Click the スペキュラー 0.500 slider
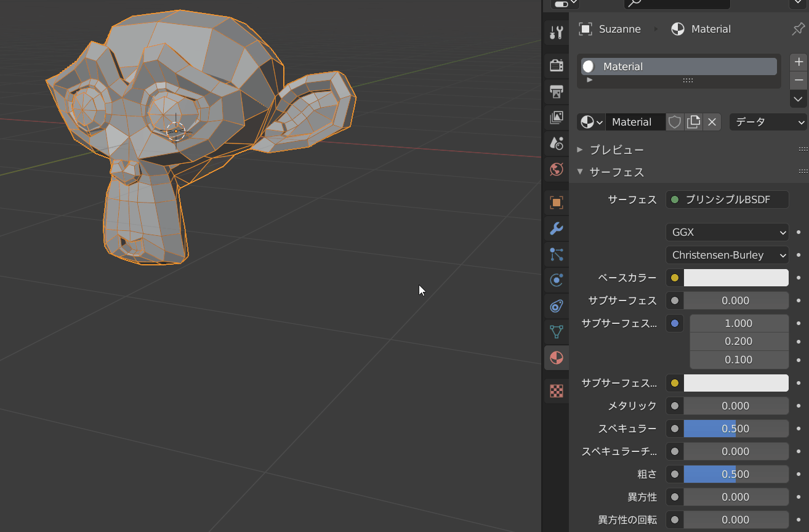Viewport: 809px width, 532px height. [736, 429]
